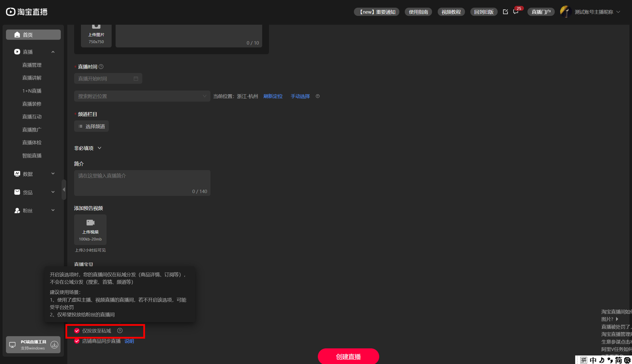Open 直播管理 in the sidebar
632x364 pixels.
[x=32, y=65]
